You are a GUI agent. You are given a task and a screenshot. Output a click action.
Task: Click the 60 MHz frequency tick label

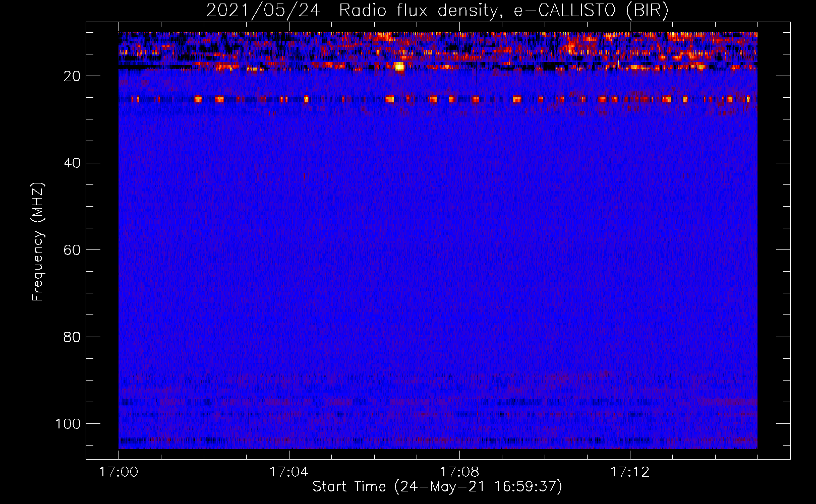73,250
